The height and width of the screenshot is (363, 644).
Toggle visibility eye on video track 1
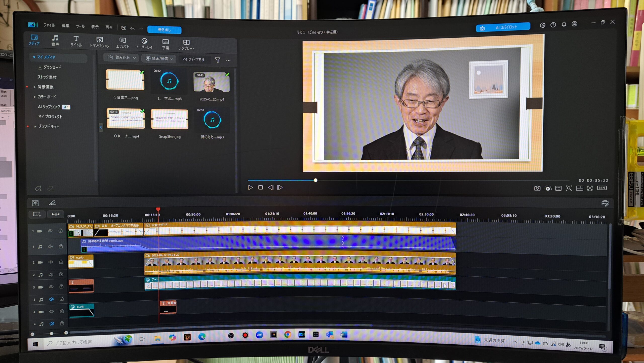(50, 231)
